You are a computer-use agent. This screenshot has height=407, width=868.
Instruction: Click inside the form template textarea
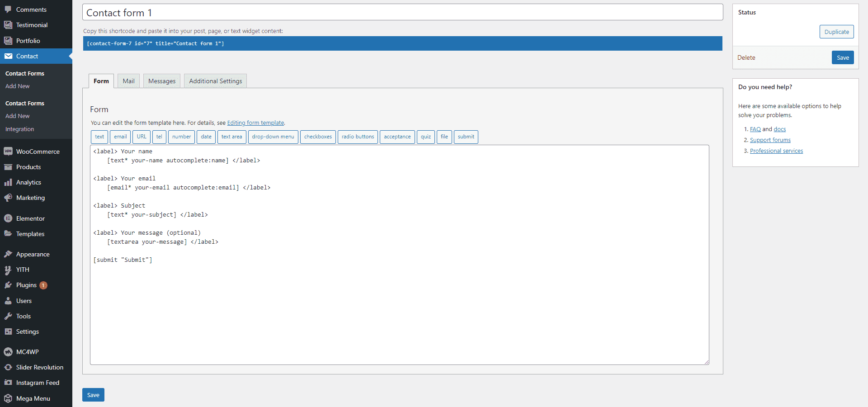click(x=400, y=255)
